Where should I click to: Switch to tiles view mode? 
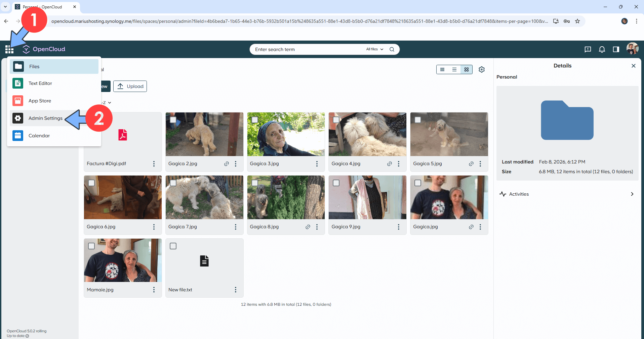[466, 69]
